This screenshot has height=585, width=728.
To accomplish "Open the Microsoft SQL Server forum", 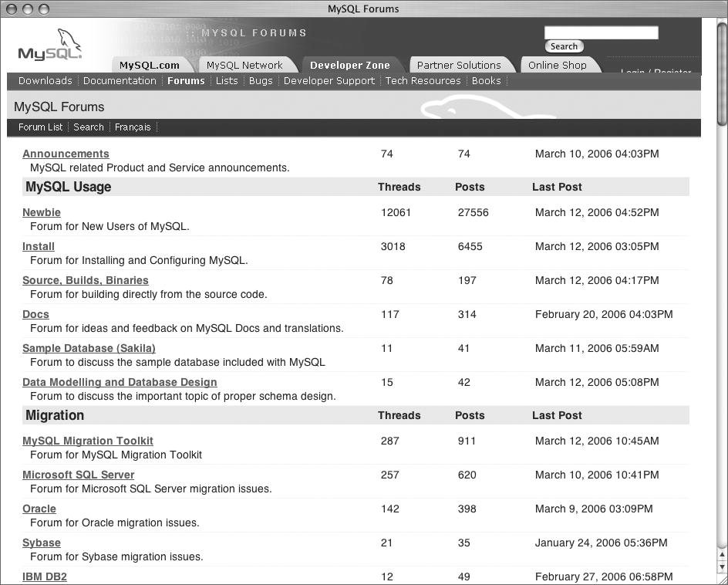I will (x=79, y=475).
